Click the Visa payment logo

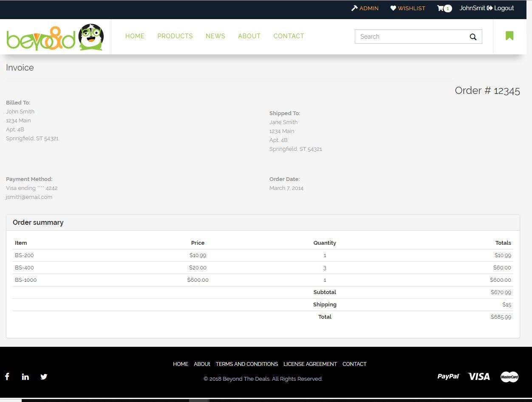(479, 377)
